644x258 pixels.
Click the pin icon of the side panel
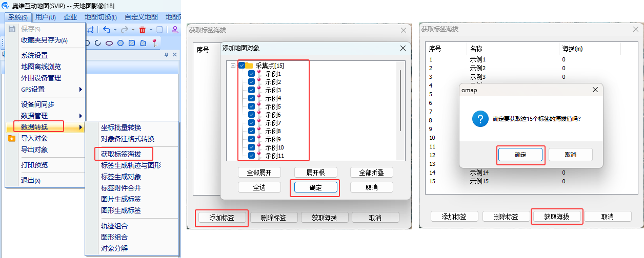166,54
